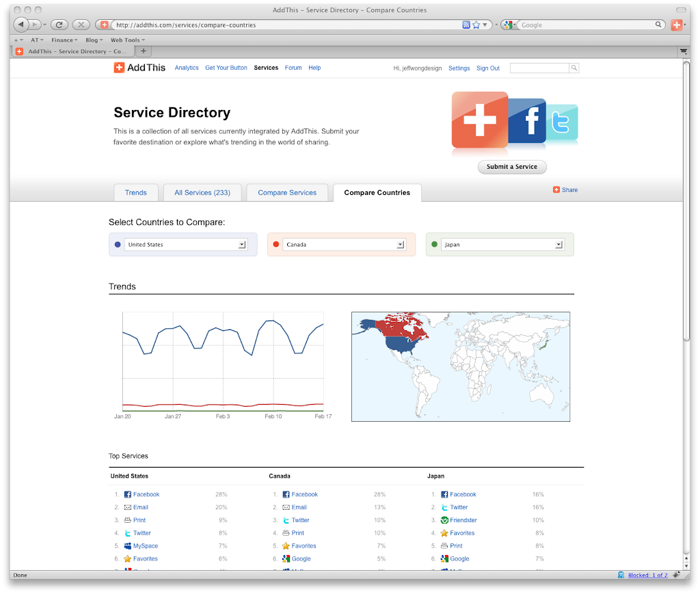Open the Finance bookmarks menu
Image resolution: width=700 pixels, height=594 pixels.
[x=64, y=40]
